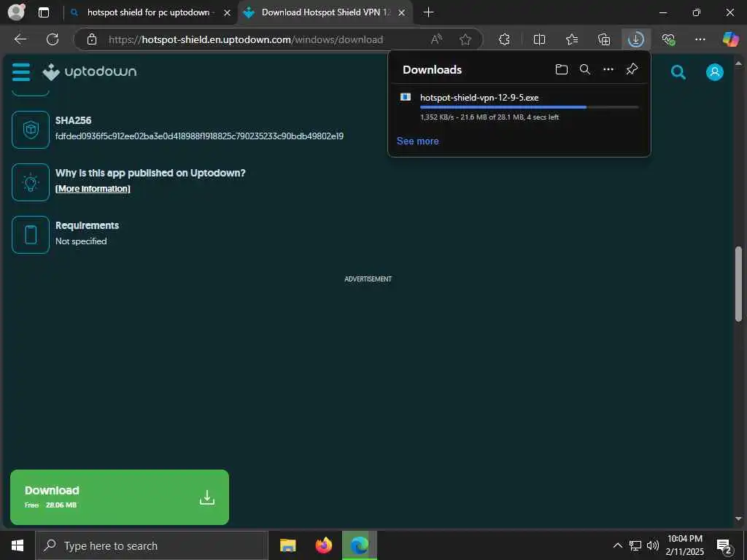Click the scrollbar down arrow
This screenshot has height=560, width=747.
pos(738,518)
